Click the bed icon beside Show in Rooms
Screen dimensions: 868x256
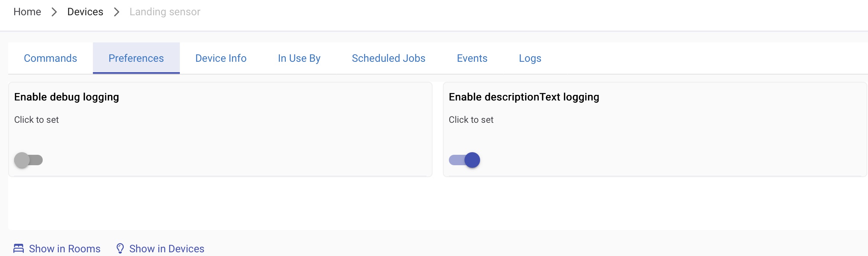19,248
